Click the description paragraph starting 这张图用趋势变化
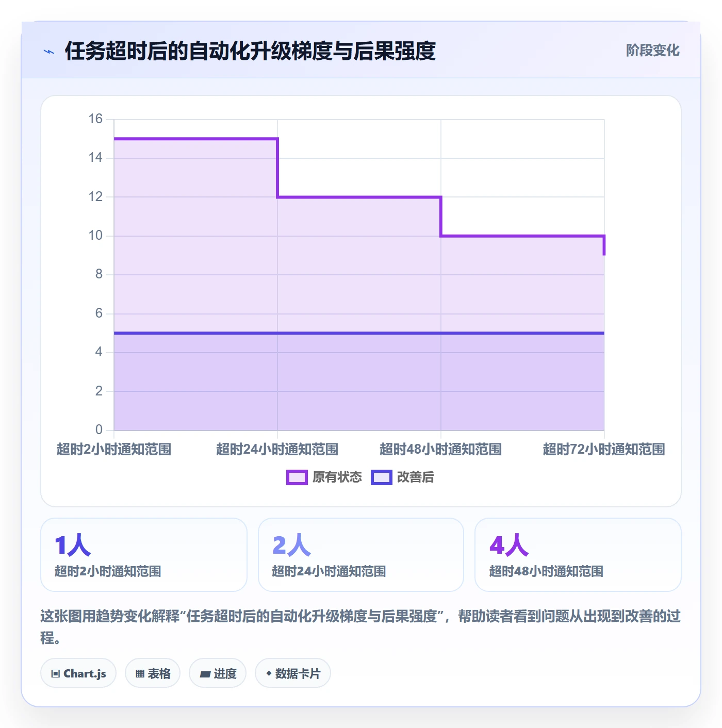 coord(360,626)
